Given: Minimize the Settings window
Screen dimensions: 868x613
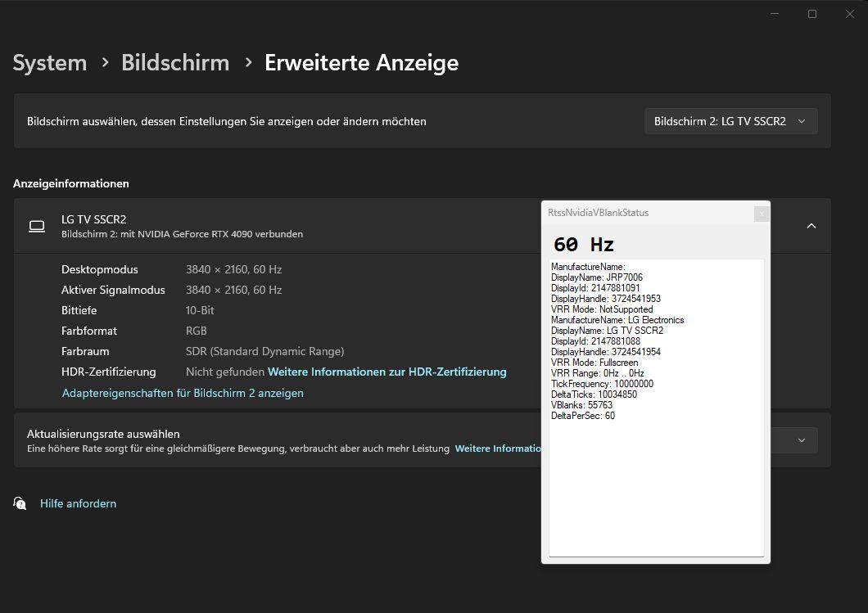Looking at the screenshot, I should coord(775,14).
